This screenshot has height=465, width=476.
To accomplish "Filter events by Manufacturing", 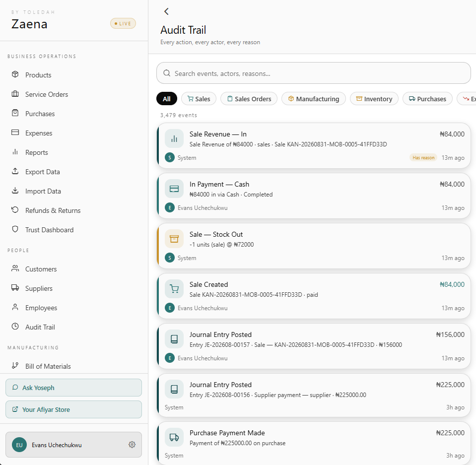I will 314,99.
